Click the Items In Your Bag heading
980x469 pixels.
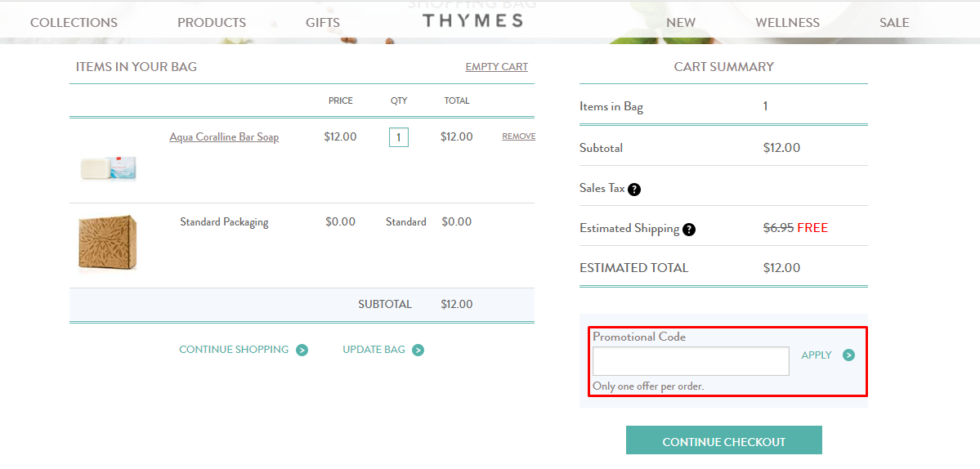136,67
